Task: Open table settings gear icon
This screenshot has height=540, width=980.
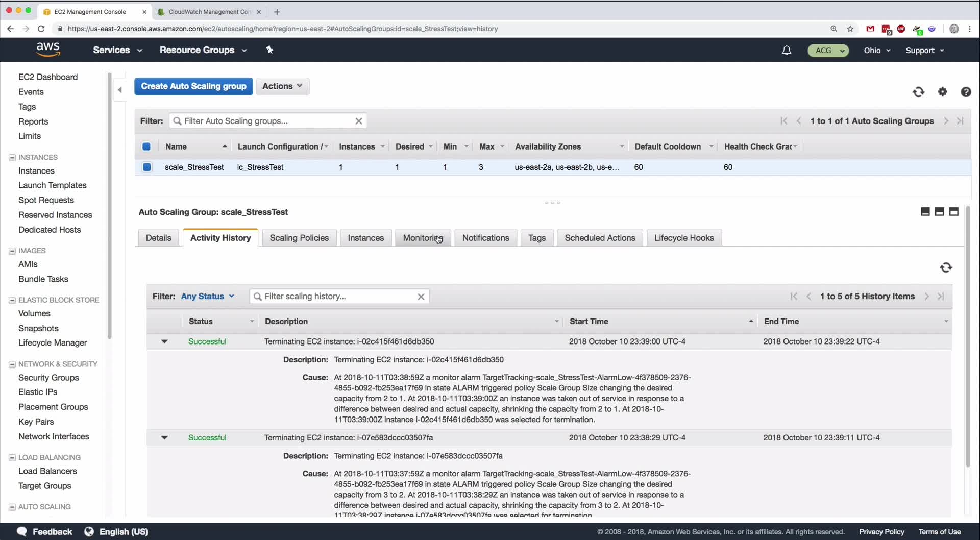Action: 942,92
